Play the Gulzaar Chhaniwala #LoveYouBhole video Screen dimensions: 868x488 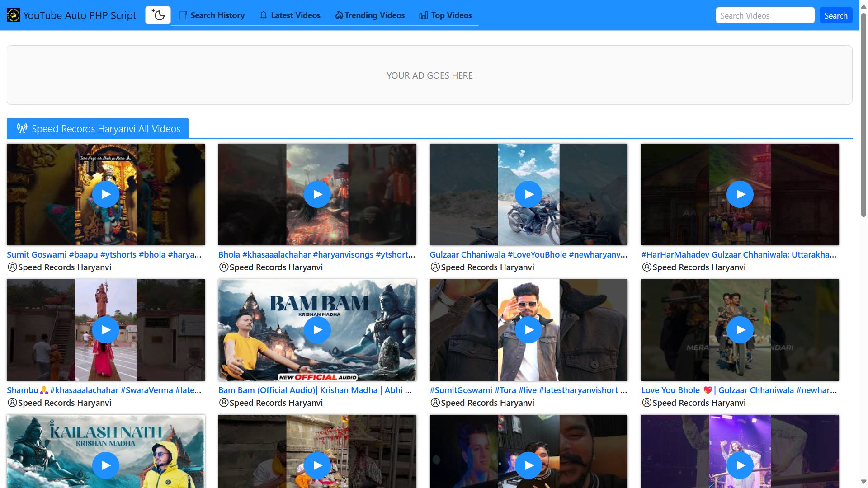[528, 194]
